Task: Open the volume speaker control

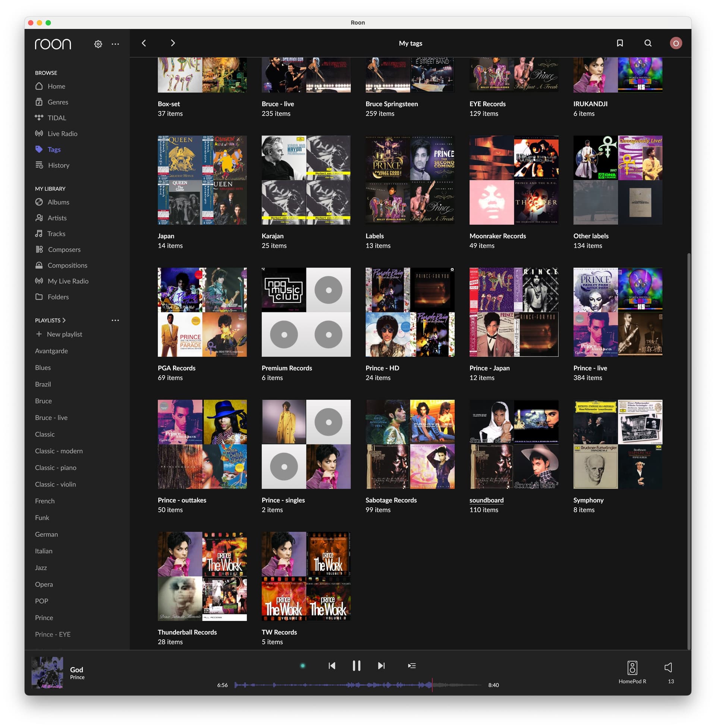Action: coord(668,668)
